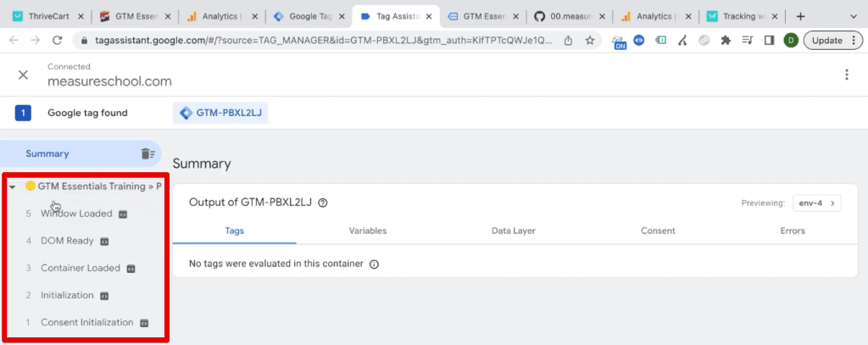The width and height of the screenshot is (868, 345).
Task: Share this page from the address bar
Action: point(568,41)
